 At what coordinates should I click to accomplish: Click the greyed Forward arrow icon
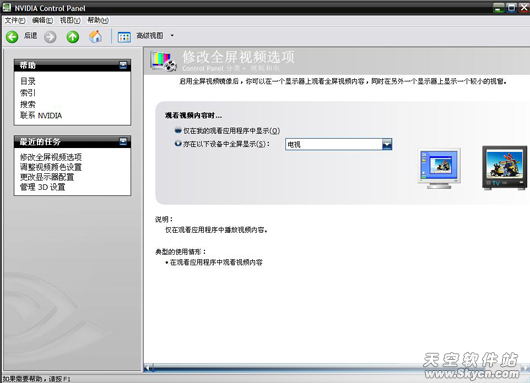point(50,37)
